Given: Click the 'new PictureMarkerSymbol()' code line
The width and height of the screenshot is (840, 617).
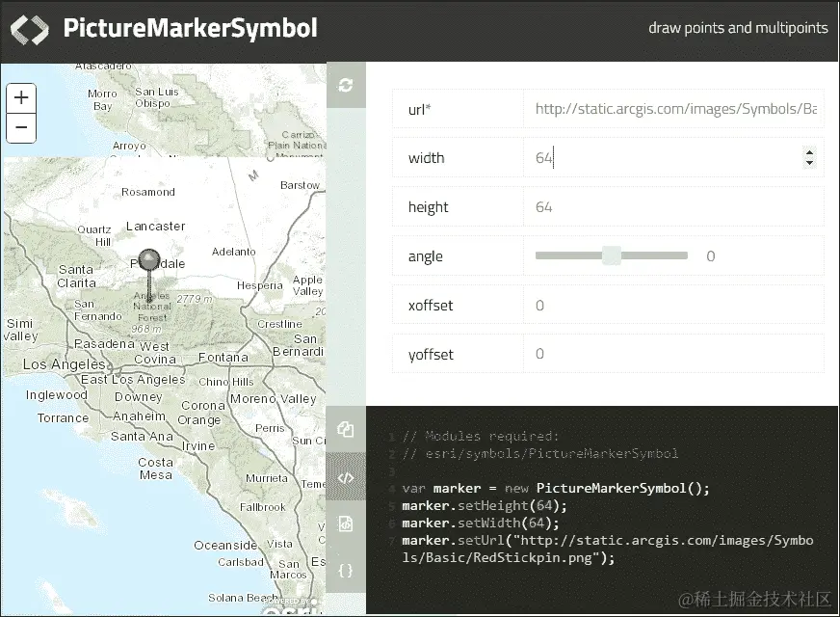Looking at the screenshot, I should click(x=556, y=489).
